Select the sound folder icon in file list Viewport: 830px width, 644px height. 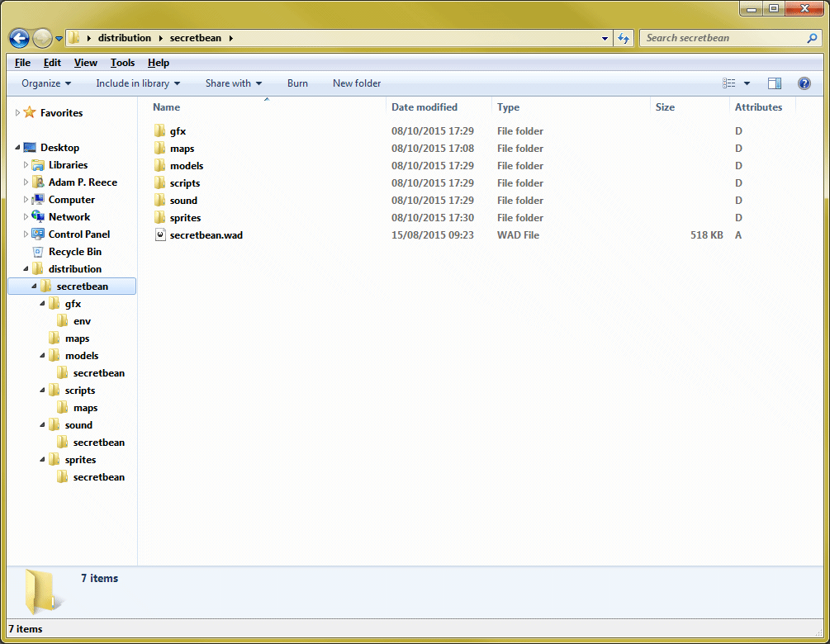(x=160, y=200)
